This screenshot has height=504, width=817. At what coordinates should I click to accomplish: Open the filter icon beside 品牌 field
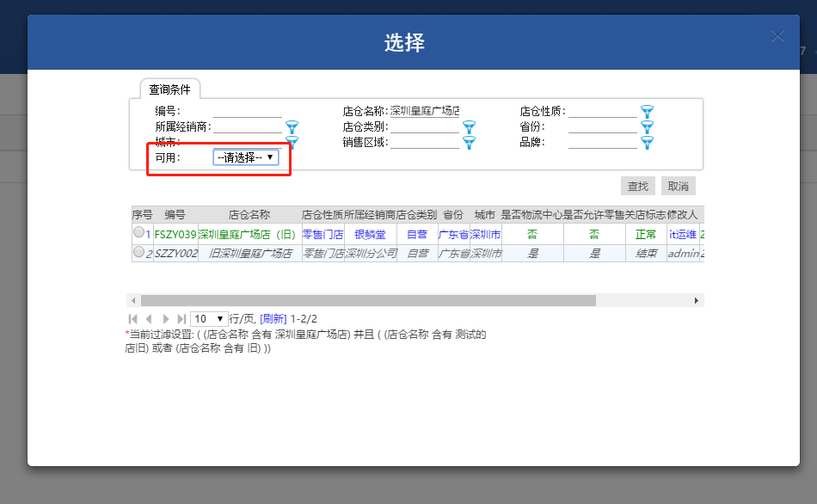tap(646, 143)
